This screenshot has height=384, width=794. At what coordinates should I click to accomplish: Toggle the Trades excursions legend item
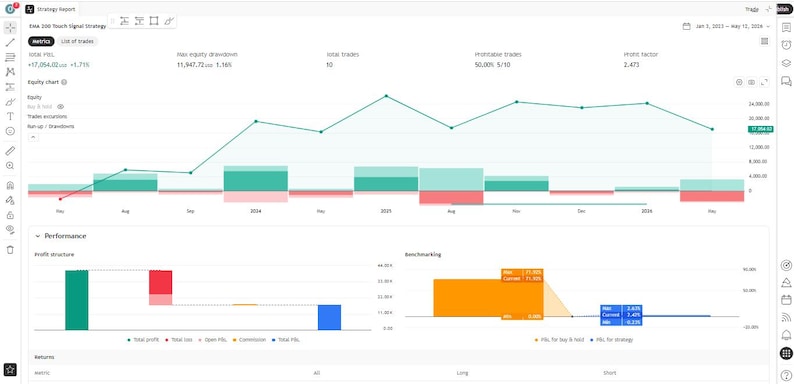[47, 117]
